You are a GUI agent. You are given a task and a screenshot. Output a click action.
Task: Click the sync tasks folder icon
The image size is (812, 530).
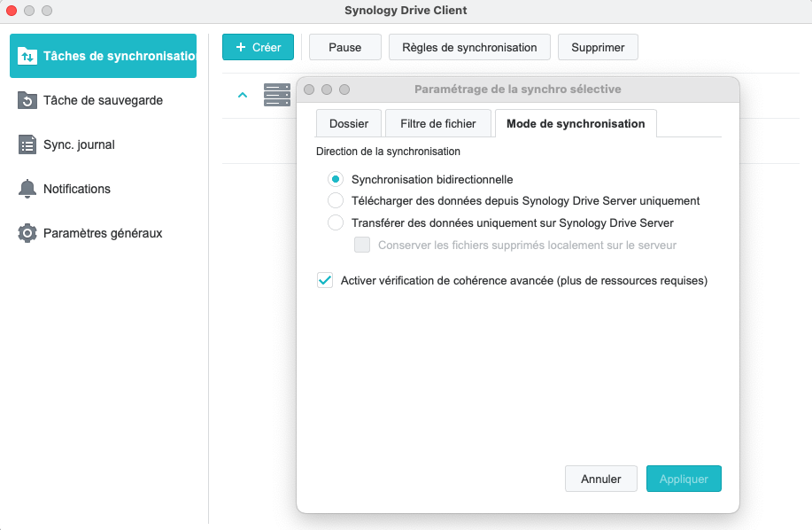tap(28, 56)
